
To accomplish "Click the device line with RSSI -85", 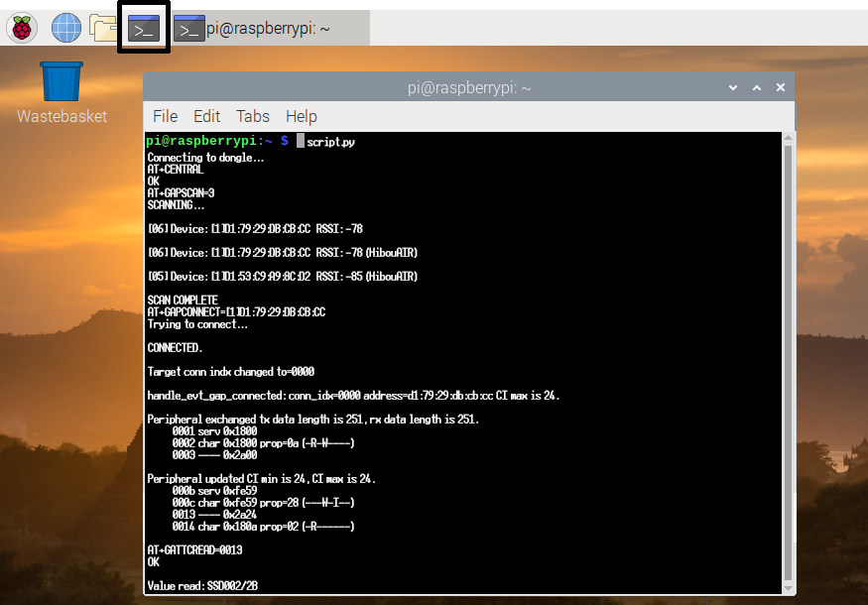I will coord(283,276).
